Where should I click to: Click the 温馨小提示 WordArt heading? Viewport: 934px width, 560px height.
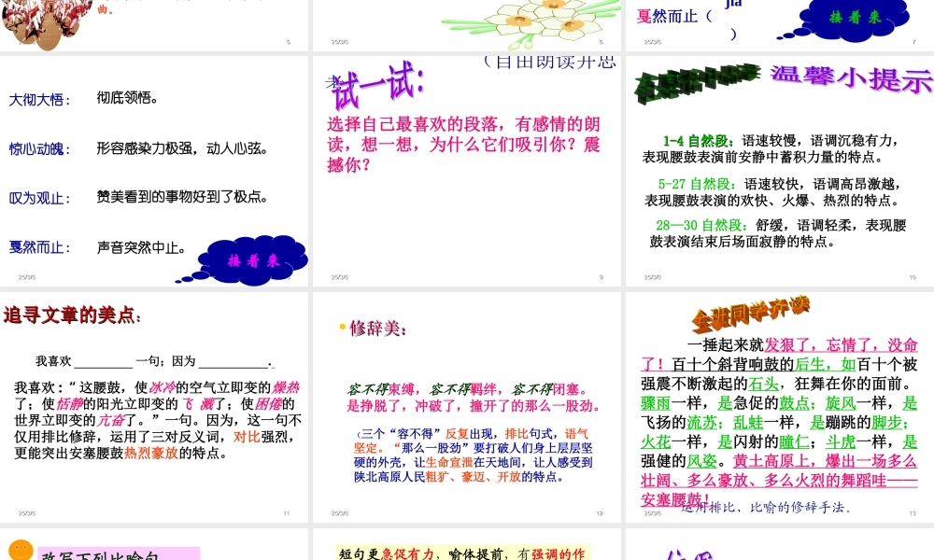click(852, 78)
